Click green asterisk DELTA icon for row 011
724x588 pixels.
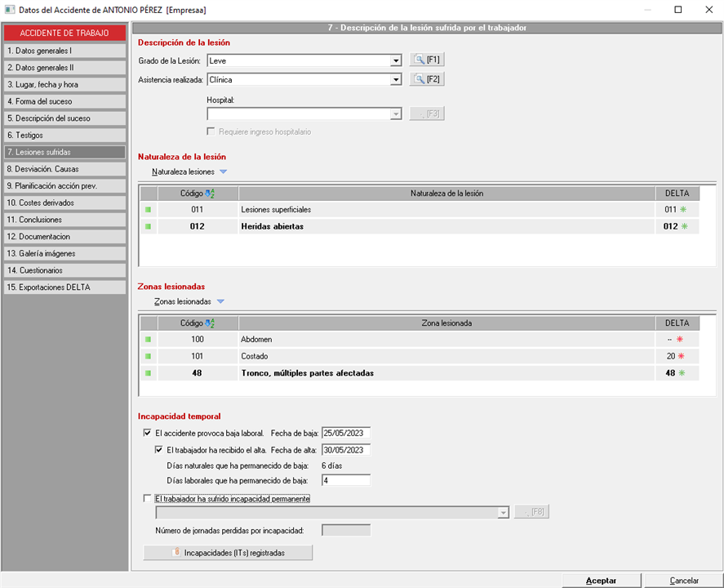coord(685,210)
